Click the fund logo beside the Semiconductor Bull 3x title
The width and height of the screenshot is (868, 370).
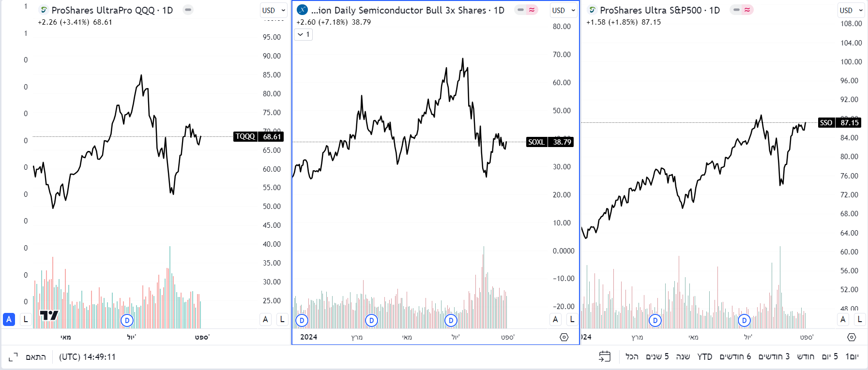302,10
